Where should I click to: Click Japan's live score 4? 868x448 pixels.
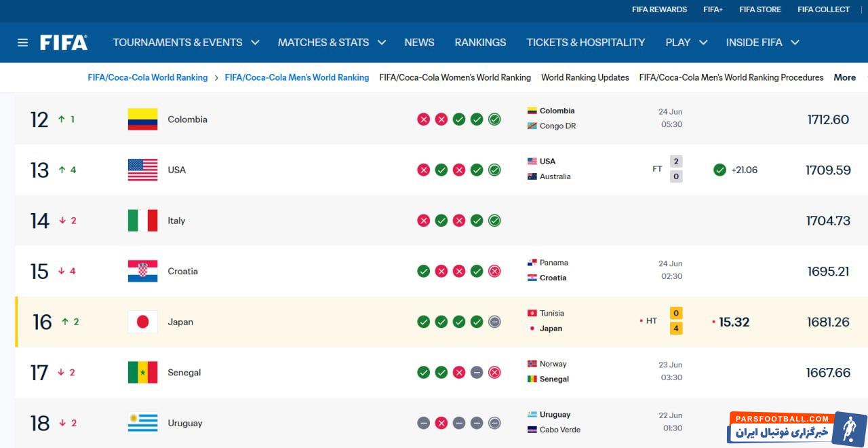click(x=676, y=329)
